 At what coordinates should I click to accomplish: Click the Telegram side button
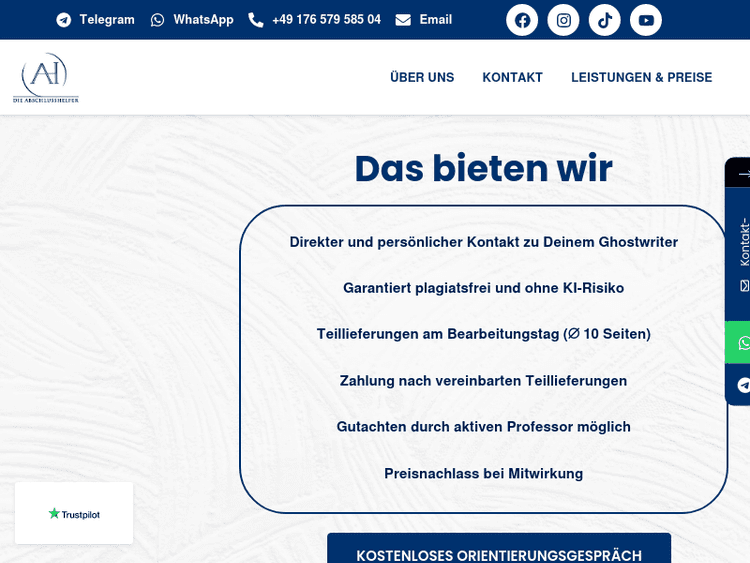pyautogui.click(x=739, y=385)
